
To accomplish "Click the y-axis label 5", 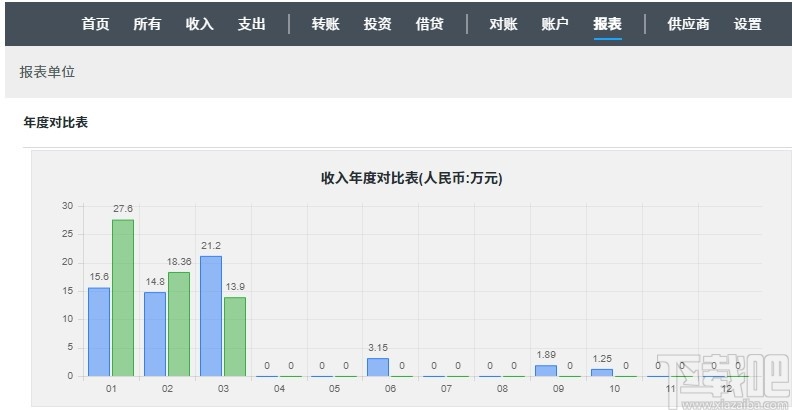I will pyautogui.click(x=70, y=348).
